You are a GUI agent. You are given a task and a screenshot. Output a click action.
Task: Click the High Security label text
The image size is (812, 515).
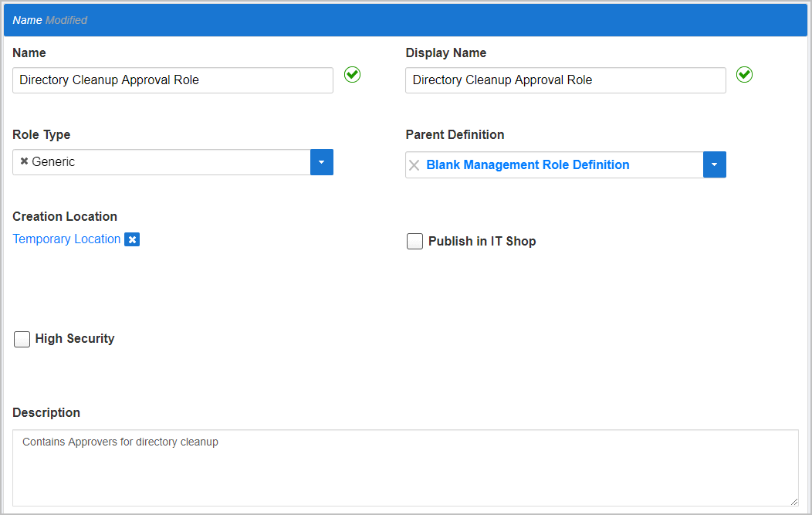tap(75, 339)
